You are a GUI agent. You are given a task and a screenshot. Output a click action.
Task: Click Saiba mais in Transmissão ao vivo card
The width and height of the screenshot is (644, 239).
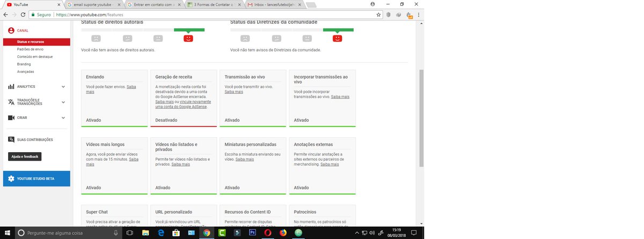coord(234,92)
